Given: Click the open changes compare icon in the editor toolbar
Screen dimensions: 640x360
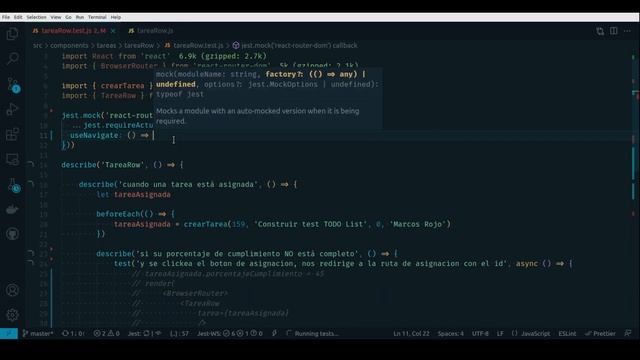Looking at the screenshot, I should coord(600,31).
